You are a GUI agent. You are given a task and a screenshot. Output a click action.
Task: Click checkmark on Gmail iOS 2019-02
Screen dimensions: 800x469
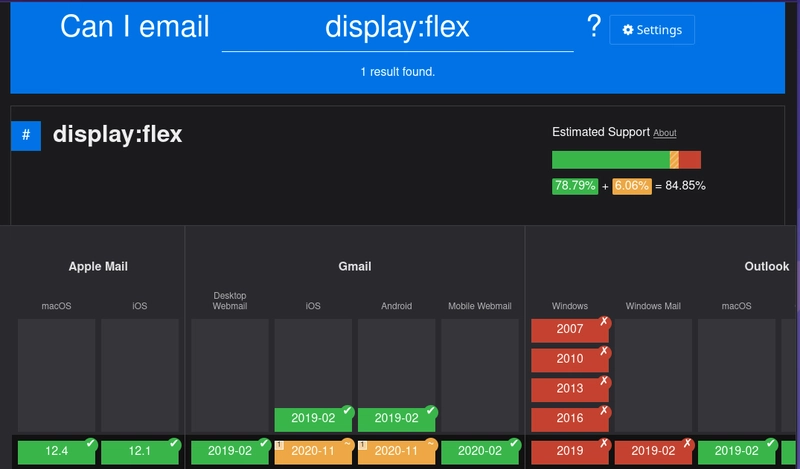(347, 410)
